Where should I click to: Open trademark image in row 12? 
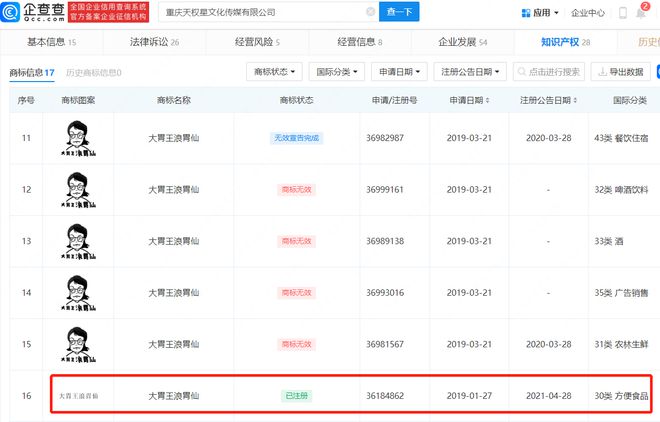click(x=78, y=190)
